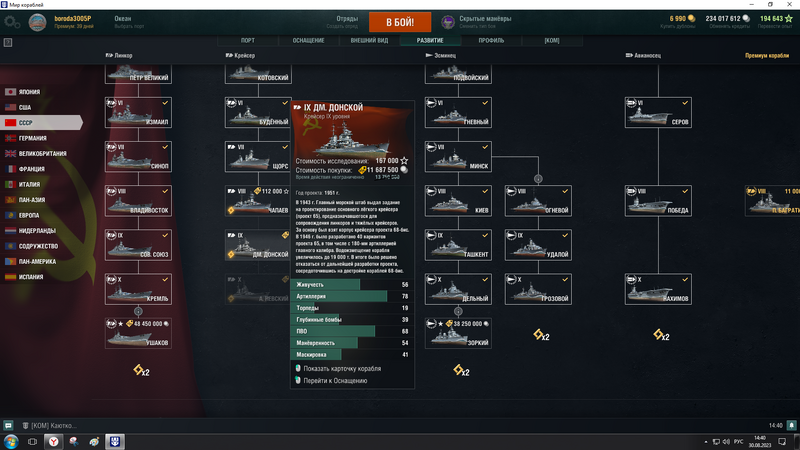
Task: Select the Зоркий ship card
Action: pos(458,334)
